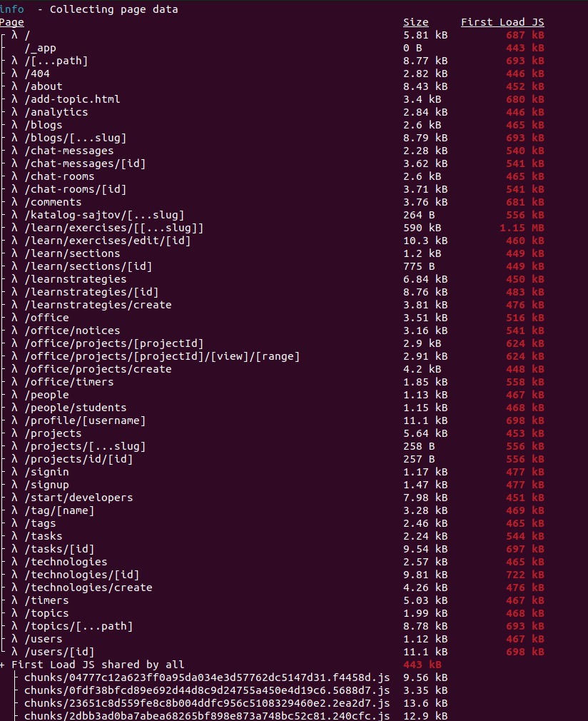Screen dimensions: 588x721
Task: Click the First Load JS column header
Action: pos(502,22)
